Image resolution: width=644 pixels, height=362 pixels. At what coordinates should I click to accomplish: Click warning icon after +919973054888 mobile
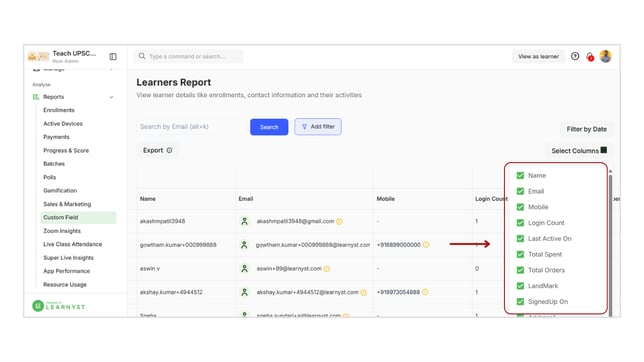[x=425, y=292]
